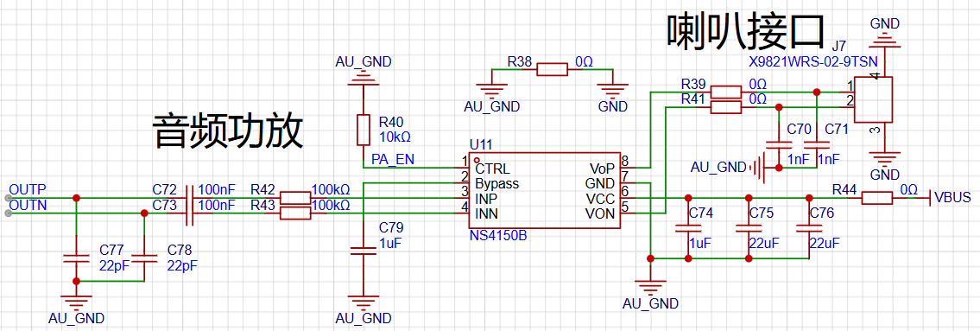
Task: Click capacitor C70 1nF symbol
Action: pyautogui.click(x=778, y=146)
